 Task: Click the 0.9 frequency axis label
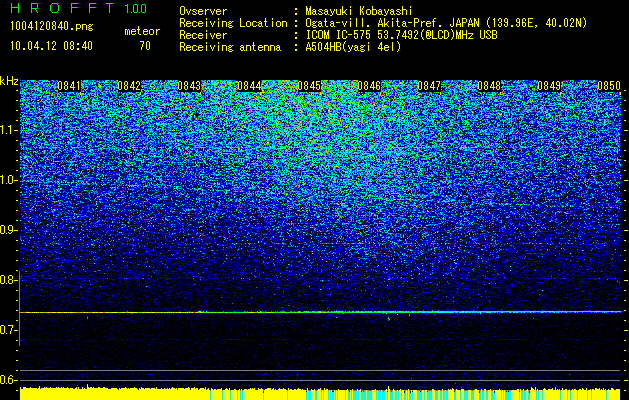pyautogui.click(x=8, y=230)
